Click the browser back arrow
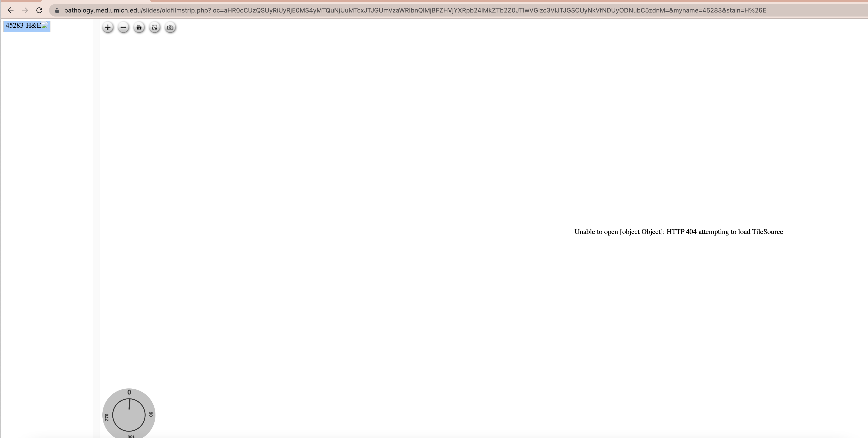The width and height of the screenshot is (868, 438). click(11, 10)
